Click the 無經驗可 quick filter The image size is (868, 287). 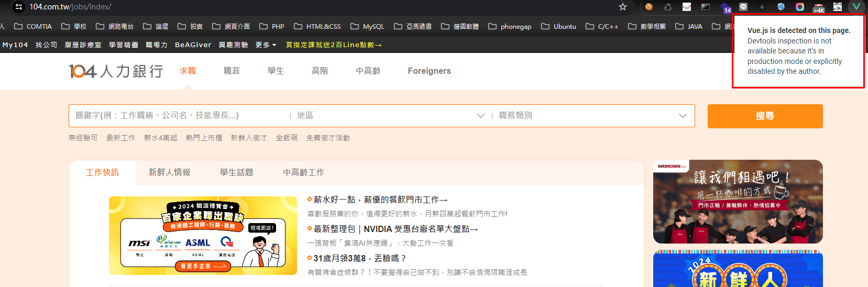pyautogui.click(x=83, y=138)
